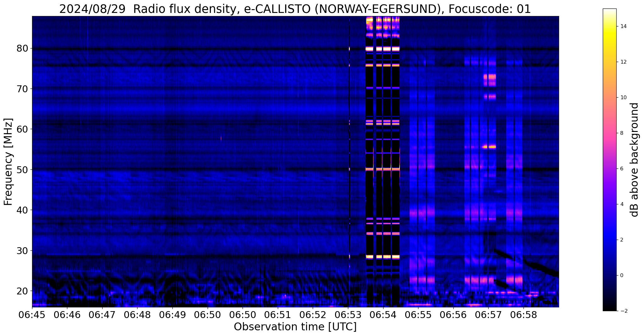644x336 pixels.
Task: Select the 06:54 time tick label
Action: click(383, 315)
